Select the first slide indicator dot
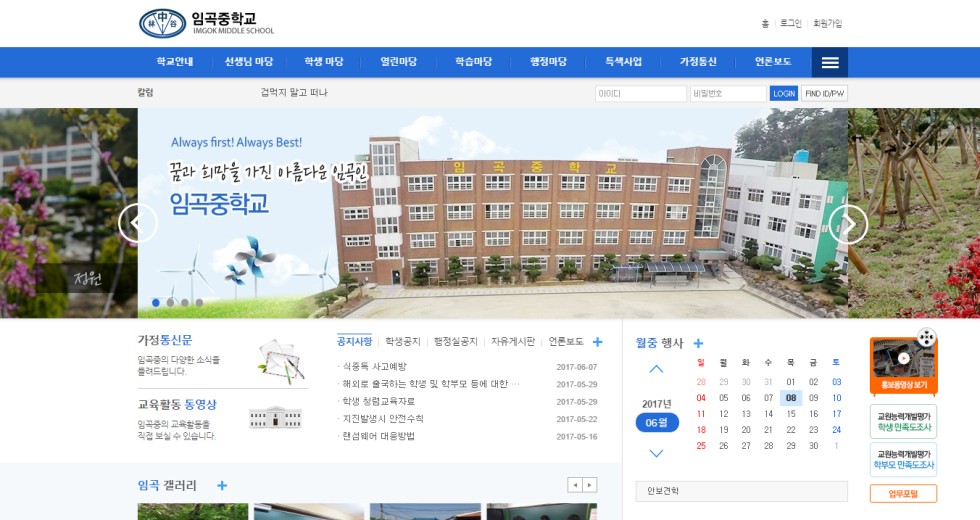Screen dimensions: 980x520 pos(156,302)
